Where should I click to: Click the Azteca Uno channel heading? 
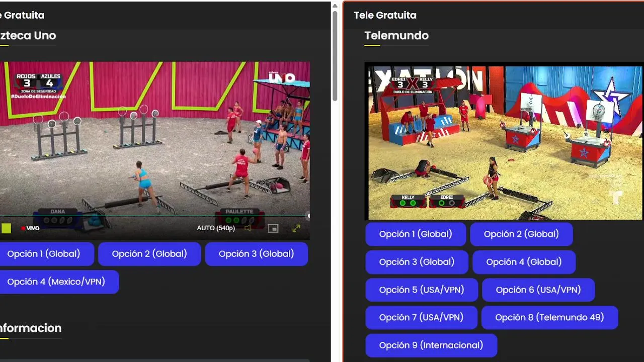28,36
